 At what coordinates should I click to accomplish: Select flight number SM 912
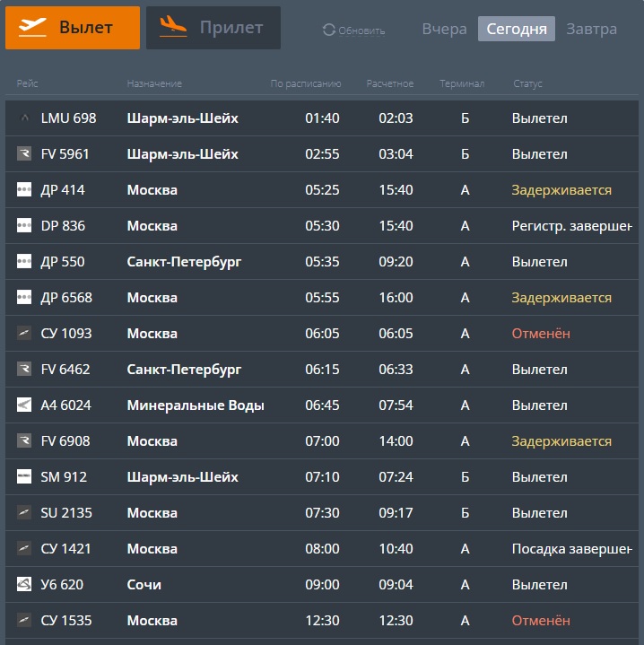[x=64, y=476]
